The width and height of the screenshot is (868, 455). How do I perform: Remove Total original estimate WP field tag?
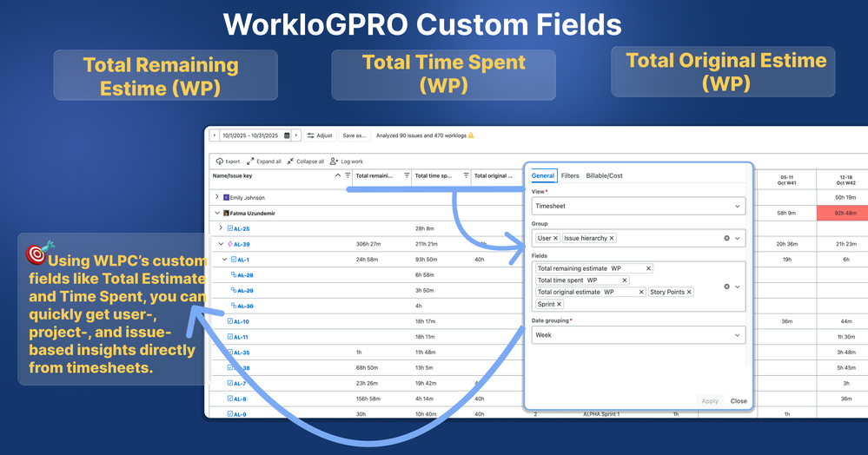point(641,292)
